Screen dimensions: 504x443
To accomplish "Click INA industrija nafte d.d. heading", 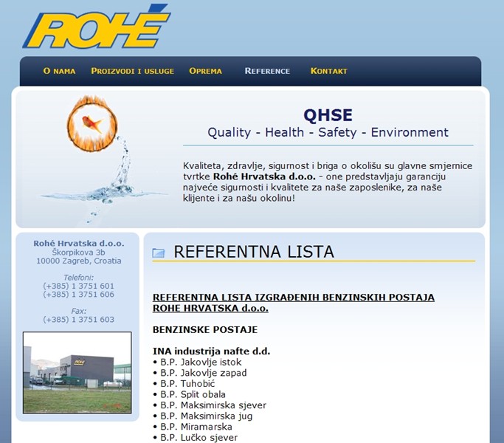I will [x=212, y=351].
